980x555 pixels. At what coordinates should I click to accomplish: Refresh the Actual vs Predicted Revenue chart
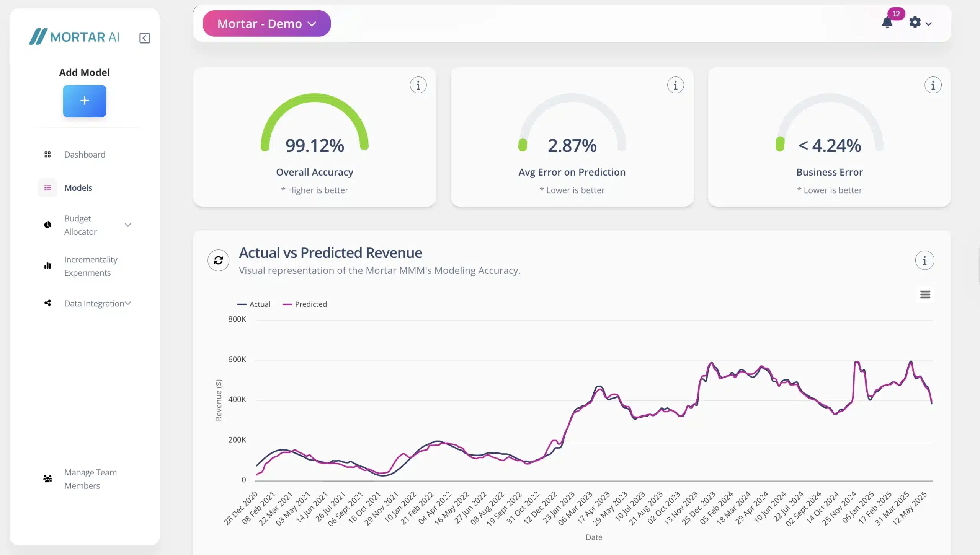tap(218, 260)
